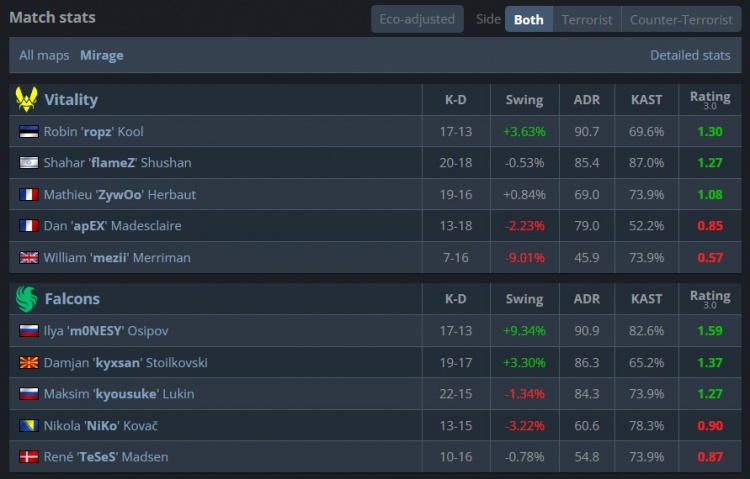Image resolution: width=750 pixels, height=479 pixels.
Task: Select the Mirage map tab
Action: pos(102,55)
